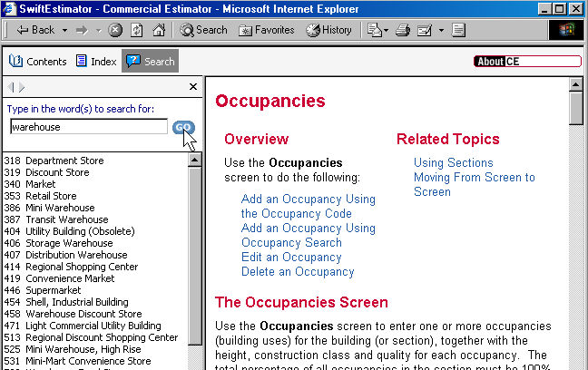Open the Delete an Occupancy link
588x370 pixels.
tap(298, 271)
